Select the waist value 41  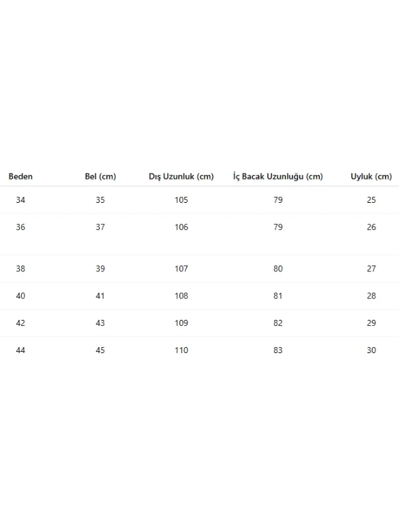coord(100,296)
